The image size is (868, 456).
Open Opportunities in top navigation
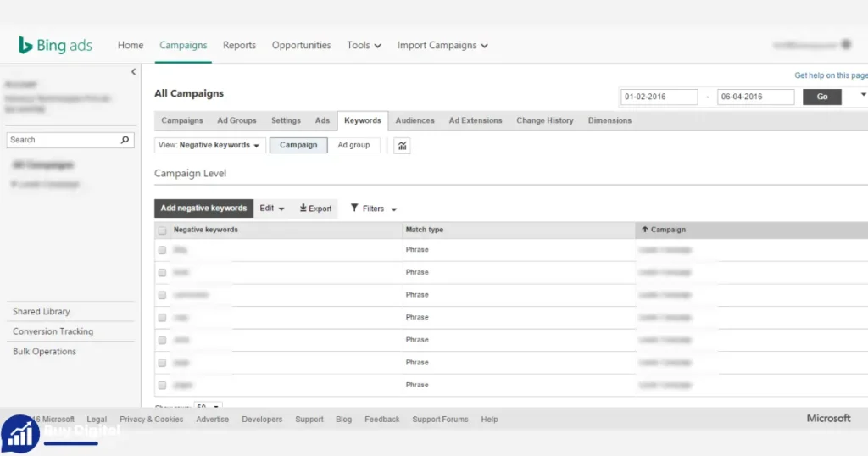301,46
